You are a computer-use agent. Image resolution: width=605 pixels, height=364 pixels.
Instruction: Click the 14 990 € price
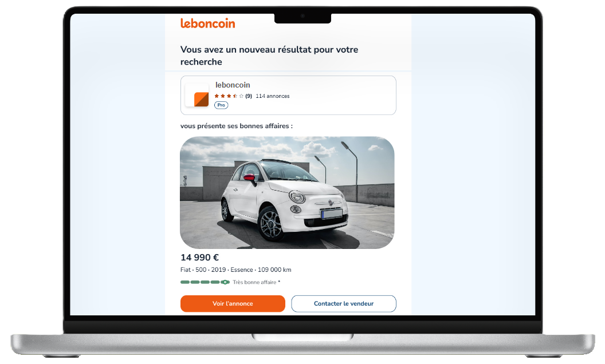coord(199,257)
